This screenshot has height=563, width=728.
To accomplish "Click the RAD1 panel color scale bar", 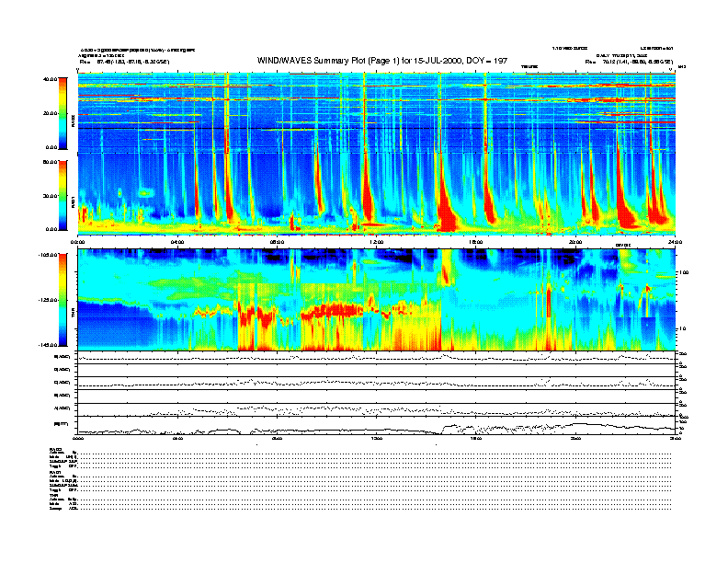I will click(63, 196).
